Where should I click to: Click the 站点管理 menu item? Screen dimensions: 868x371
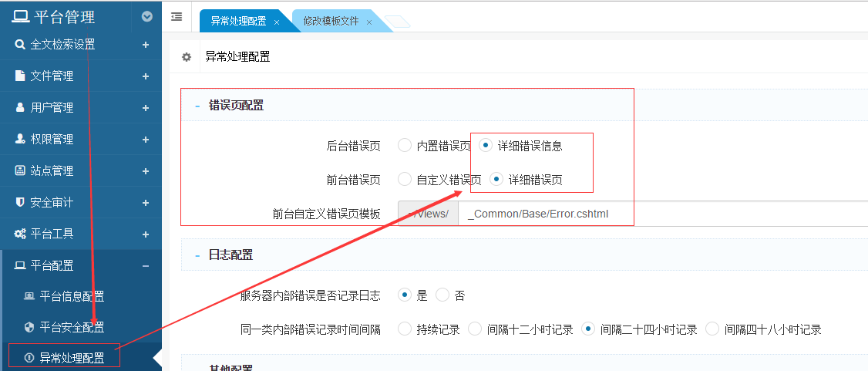(x=52, y=171)
